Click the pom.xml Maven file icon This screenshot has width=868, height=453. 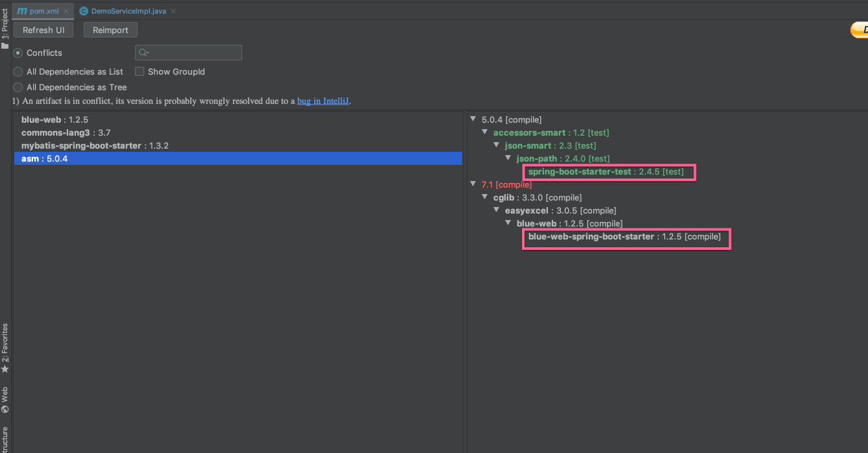22,11
